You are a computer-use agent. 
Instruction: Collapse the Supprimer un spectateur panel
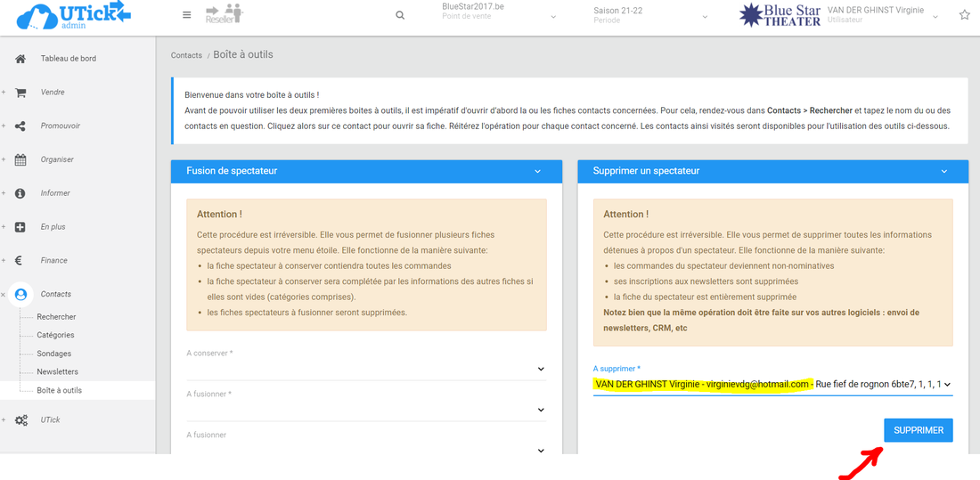(x=943, y=171)
